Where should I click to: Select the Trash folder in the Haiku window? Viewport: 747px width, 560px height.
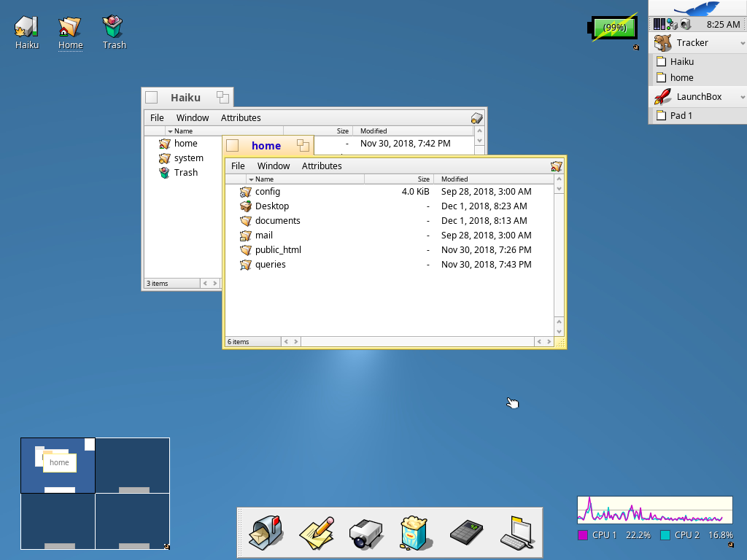(185, 172)
